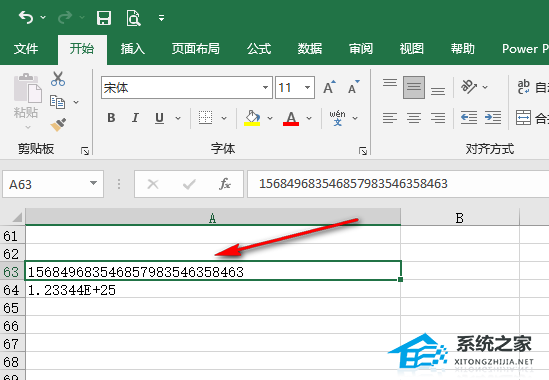The height and width of the screenshot is (380, 549).
Task: Open Print Preview from quick access toolbar
Action: point(133,18)
